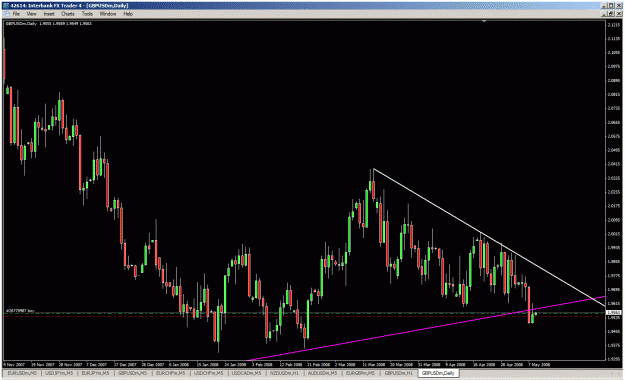The image size is (625, 380).
Task: Open the Insert menu
Action: 49,14
